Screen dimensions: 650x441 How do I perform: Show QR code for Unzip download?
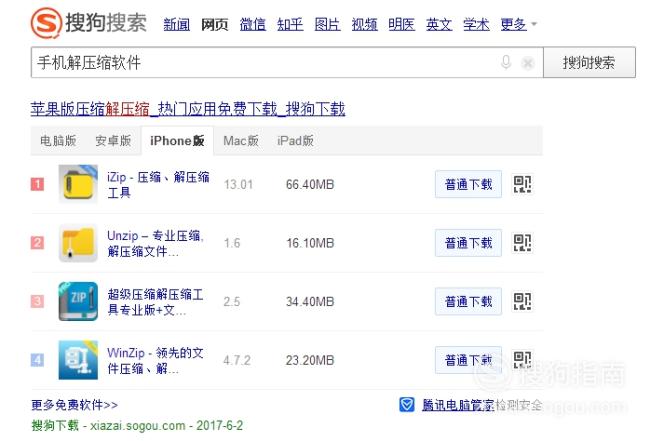coord(522,243)
